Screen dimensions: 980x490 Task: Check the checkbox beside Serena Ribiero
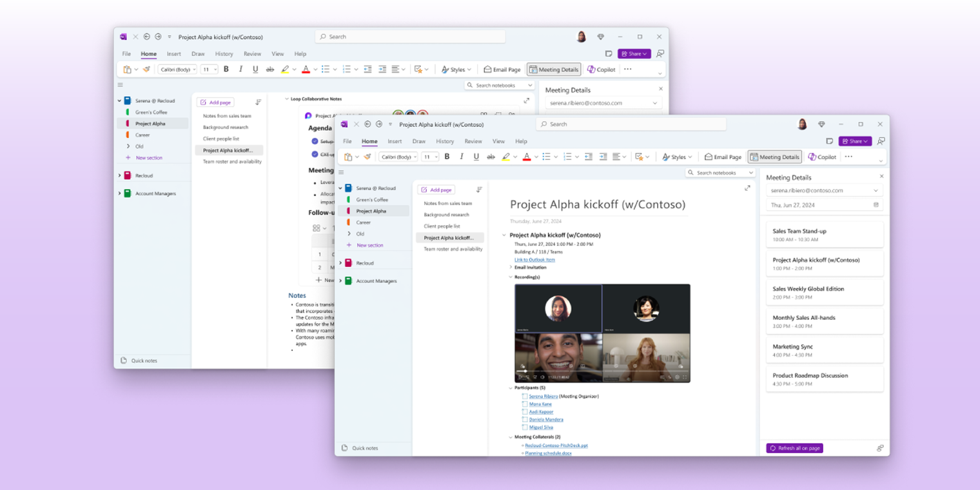click(524, 396)
